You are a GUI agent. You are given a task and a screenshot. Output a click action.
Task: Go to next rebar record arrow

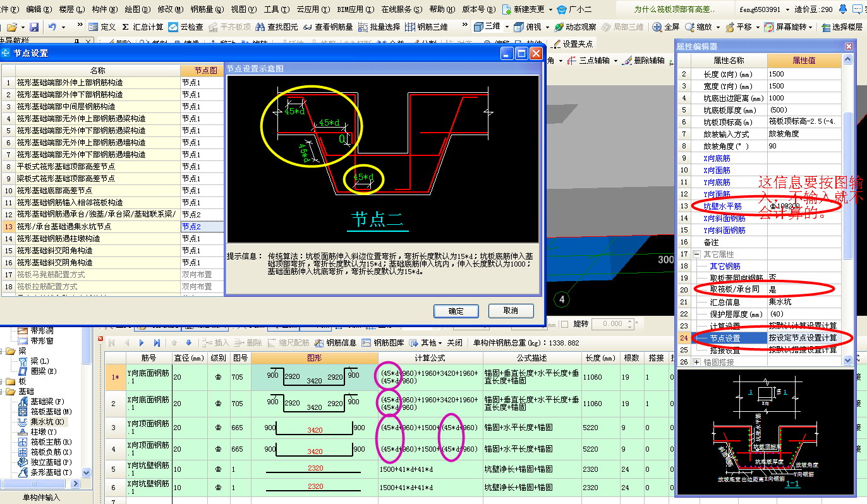[x=142, y=343]
